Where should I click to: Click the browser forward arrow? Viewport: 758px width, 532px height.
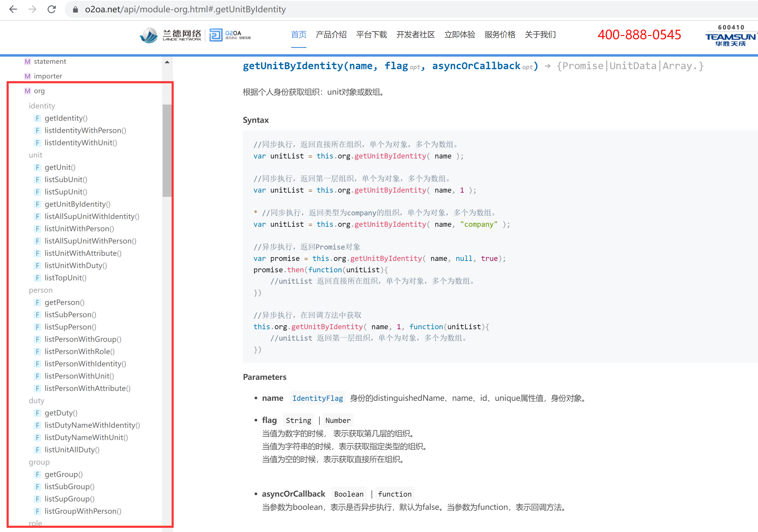click(32, 9)
